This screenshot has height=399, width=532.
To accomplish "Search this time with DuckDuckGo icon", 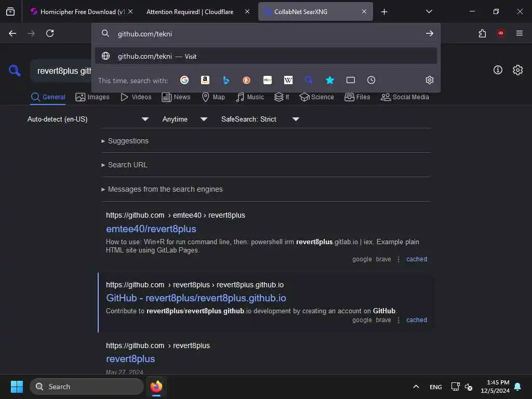I will [x=247, y=80].
